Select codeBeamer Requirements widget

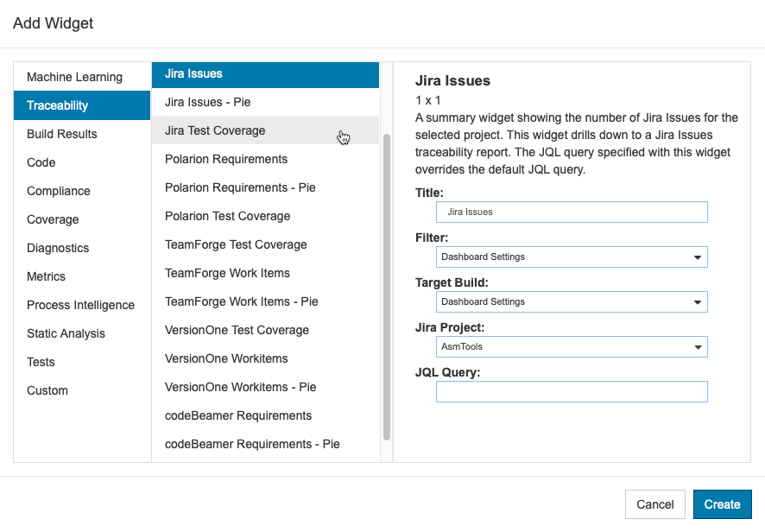[x=265, y=415]
